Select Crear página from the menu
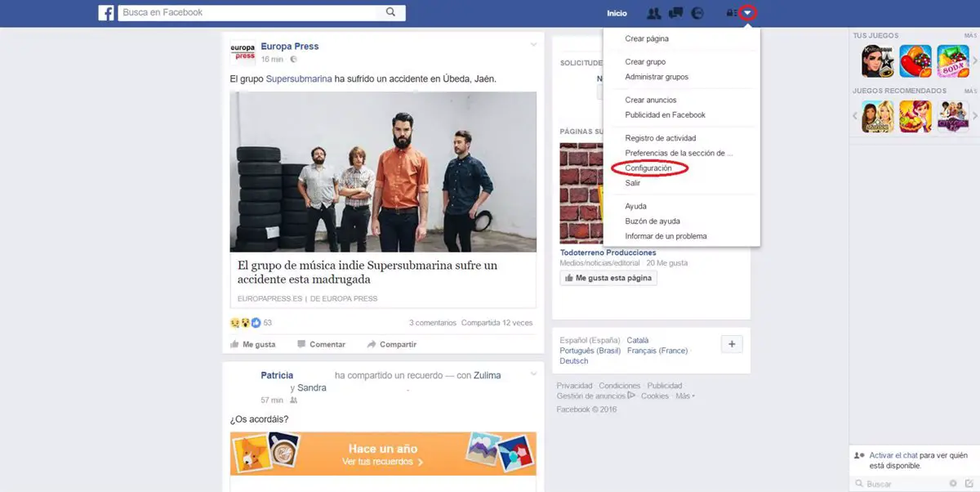The height and width of the screenshot is (492, 980). point(647,38)
